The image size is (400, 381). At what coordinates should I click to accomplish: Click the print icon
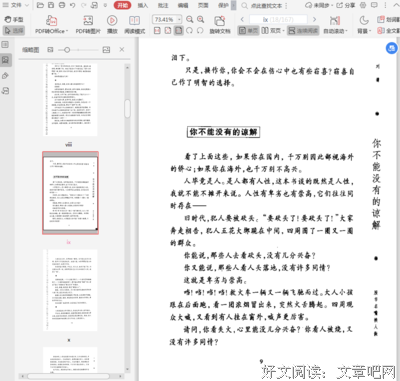point(62,5)
